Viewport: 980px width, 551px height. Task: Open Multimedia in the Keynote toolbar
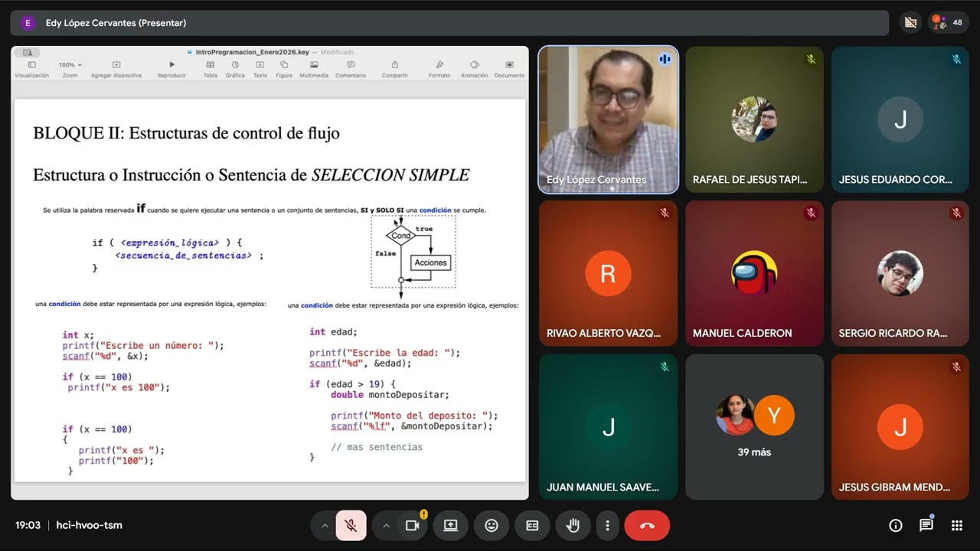[314, 69]
